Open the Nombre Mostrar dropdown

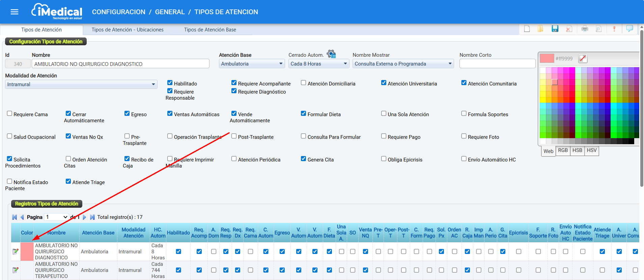(403, 64)
